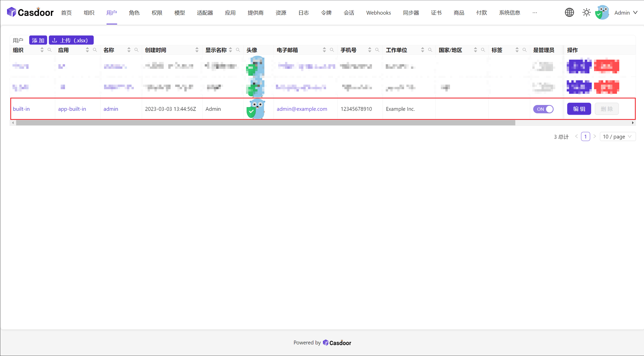Viewport: 644px width, 356px height.
Task: Open the language globe icon
Action: [569, 12]
